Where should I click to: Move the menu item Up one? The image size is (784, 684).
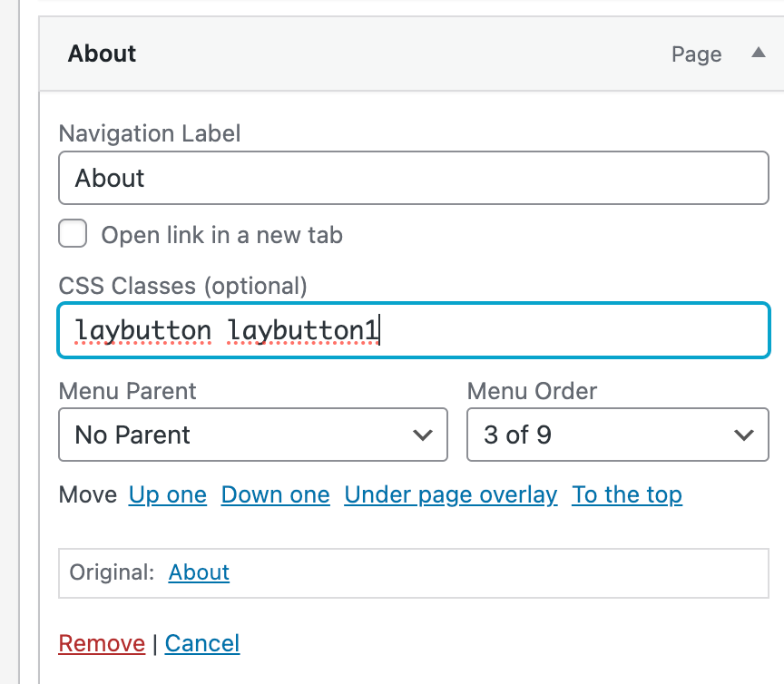(168, 495)
